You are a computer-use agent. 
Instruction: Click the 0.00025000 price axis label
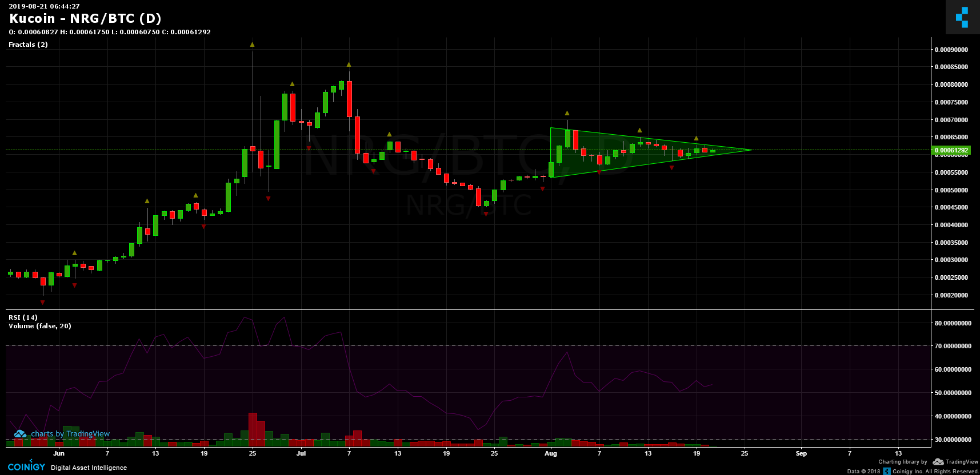(x=951, y=277)
